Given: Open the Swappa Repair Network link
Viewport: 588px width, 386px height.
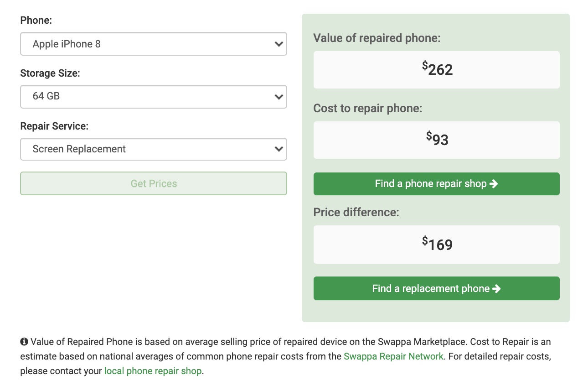Looking at the screenshot, I should [x=393, y=356].
